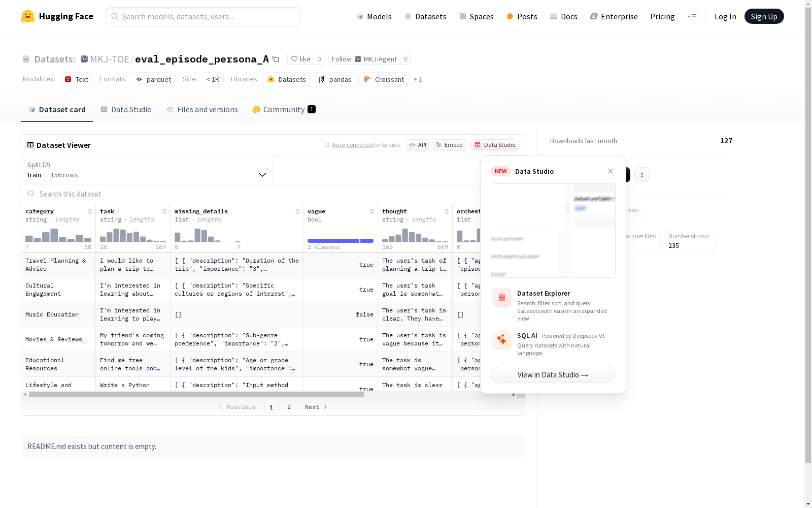Open the Docs page

tap(564, 16)
